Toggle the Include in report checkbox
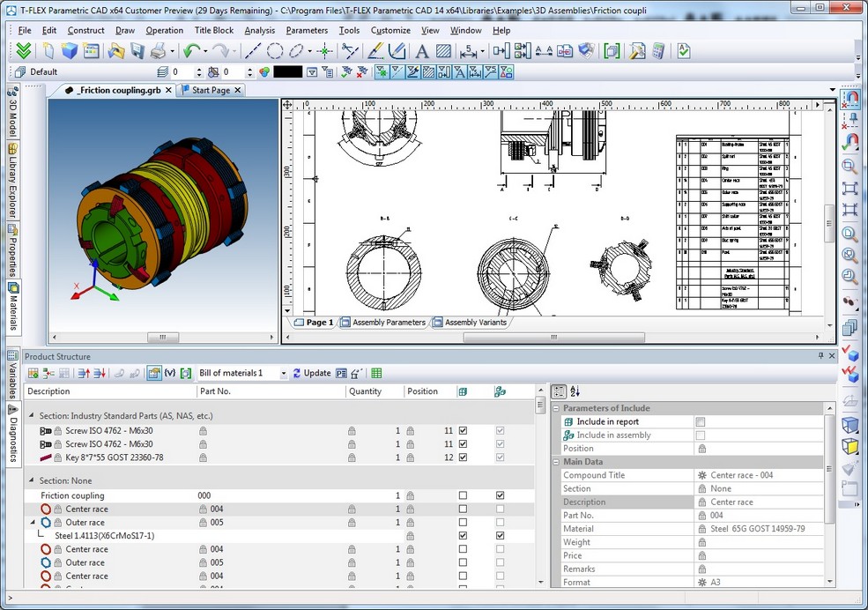Screen dimensions: 868x610 tap(701, 422)
